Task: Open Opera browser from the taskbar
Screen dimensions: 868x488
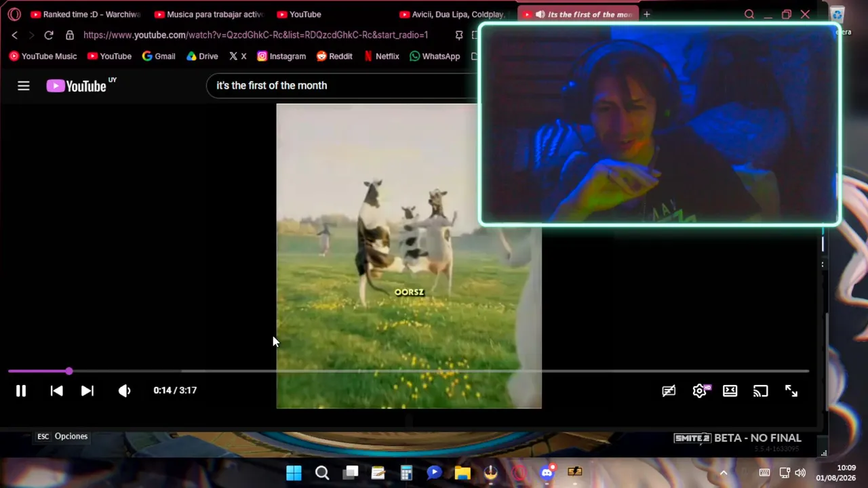Action: click(519, 473)
